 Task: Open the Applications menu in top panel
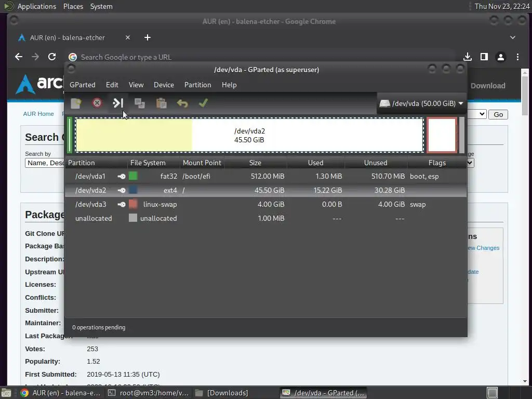(x=37, y=6)
